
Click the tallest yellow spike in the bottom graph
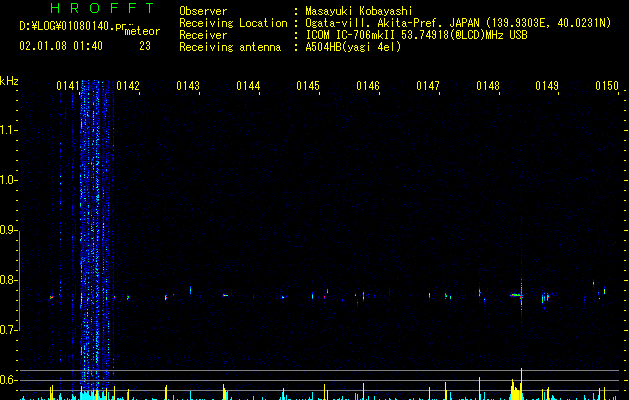tap(521, 384)
